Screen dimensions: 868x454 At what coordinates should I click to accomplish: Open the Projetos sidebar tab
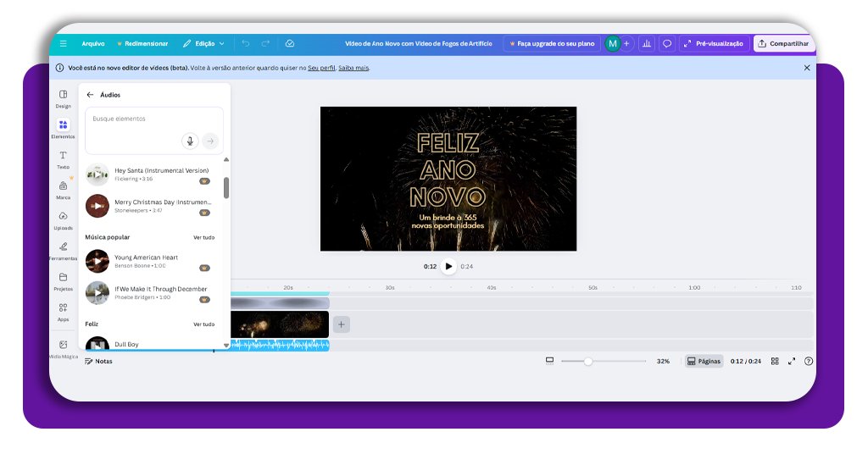tap(63, 281)
